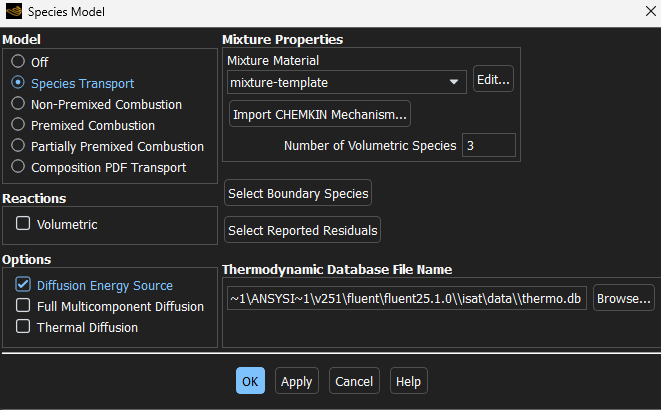Enable Volumetric reactions checkbox

[x=23, y=224]
